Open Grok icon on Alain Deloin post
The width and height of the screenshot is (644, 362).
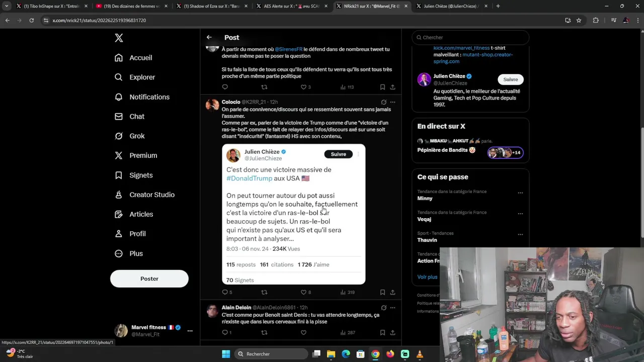pyautogui.click(x=383, y=308)
